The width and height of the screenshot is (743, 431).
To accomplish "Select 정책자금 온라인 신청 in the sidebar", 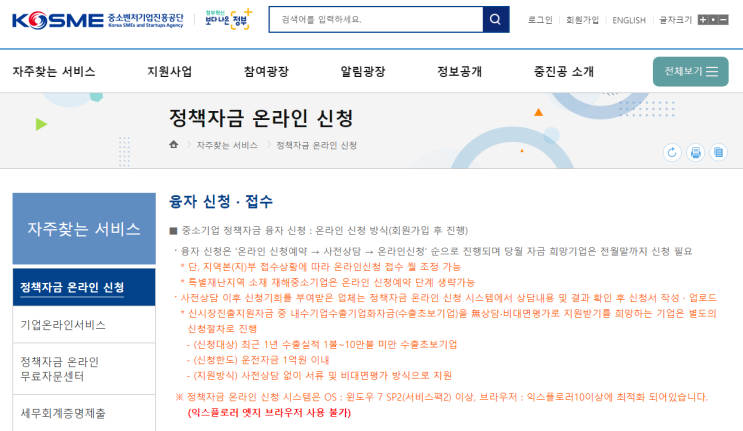I will click(x=84, y=287).
